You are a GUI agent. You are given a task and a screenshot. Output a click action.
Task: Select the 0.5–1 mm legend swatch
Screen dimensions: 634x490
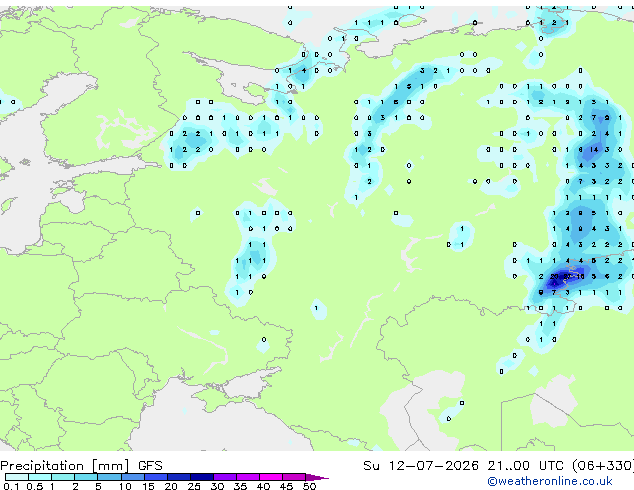coord(40,477)
